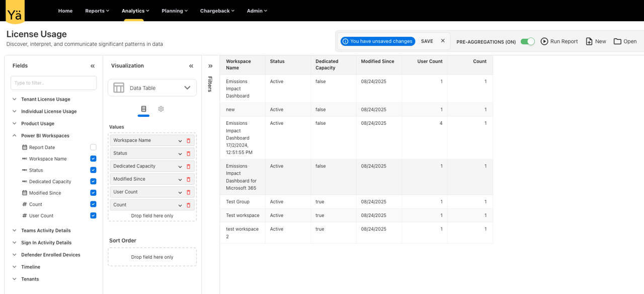Click the Yä logo in the top bar

(15, 11)
